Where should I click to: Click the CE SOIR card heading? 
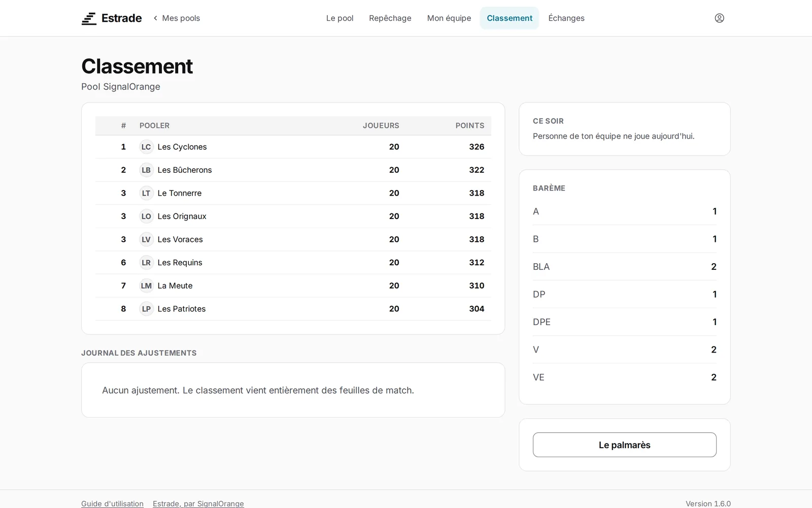click(x=548, y=121)
